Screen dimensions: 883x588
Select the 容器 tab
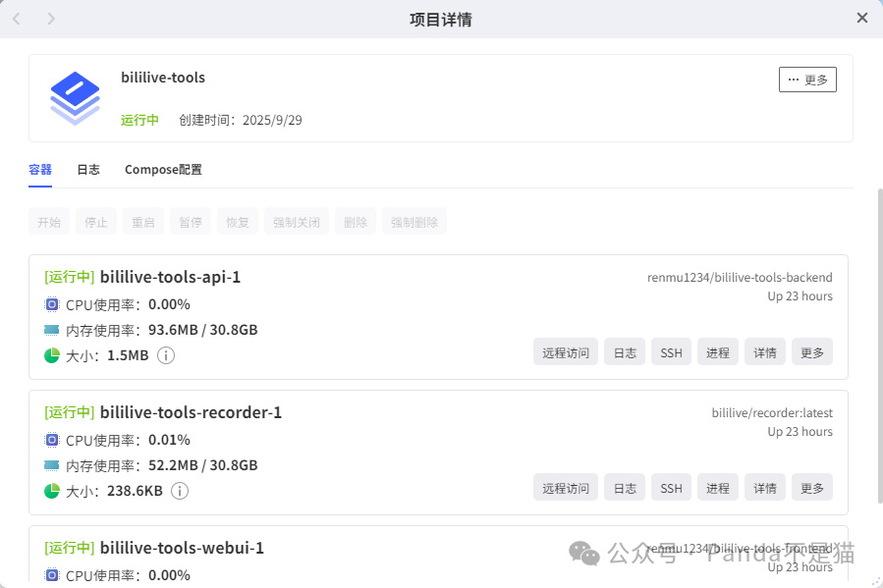point(40,169)
